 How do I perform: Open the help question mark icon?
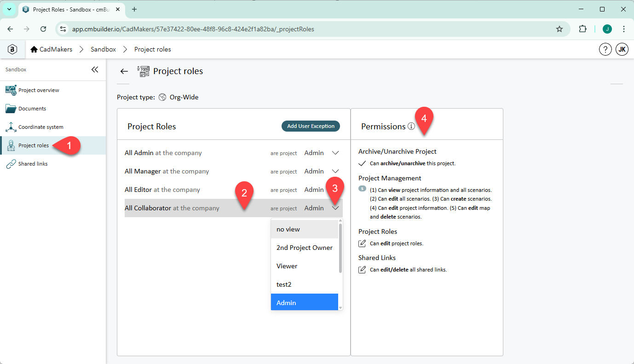pyautogui.click(x=605, y=49)
